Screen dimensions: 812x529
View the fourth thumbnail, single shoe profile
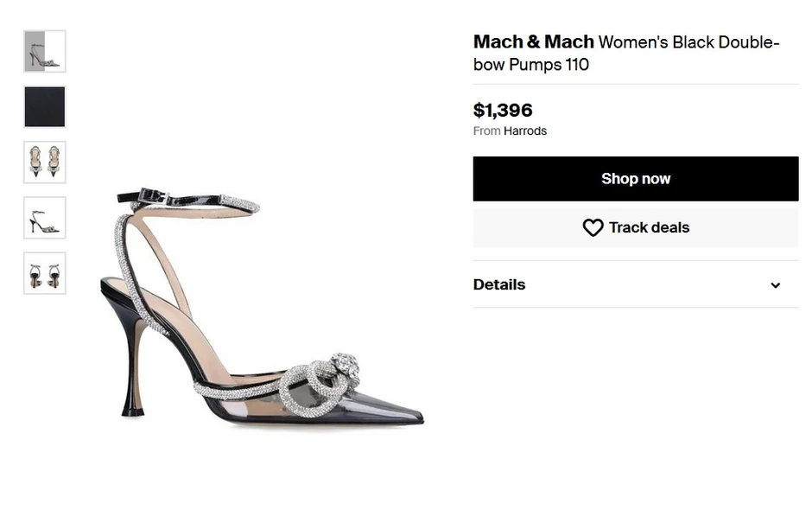click(45, 218)
